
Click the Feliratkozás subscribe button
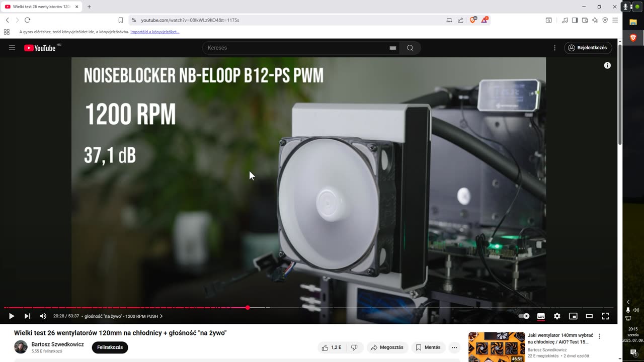(x=110, y=347)
